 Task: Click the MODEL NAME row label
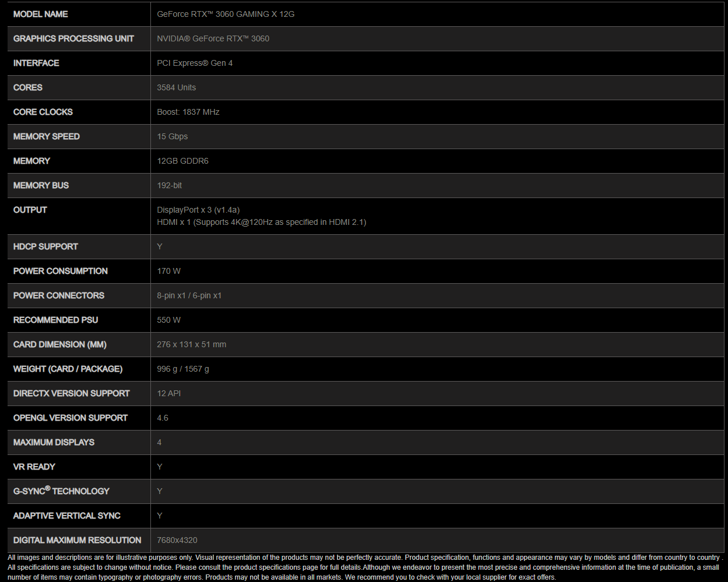41,14
